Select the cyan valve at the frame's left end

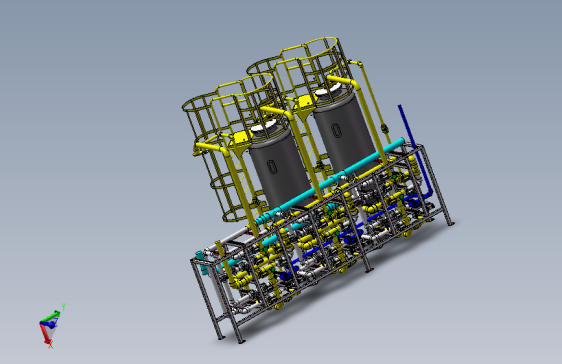pos(201,262)
